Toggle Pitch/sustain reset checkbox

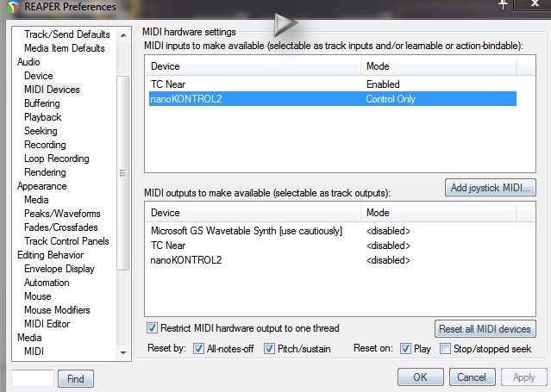[x=269, y=348]
